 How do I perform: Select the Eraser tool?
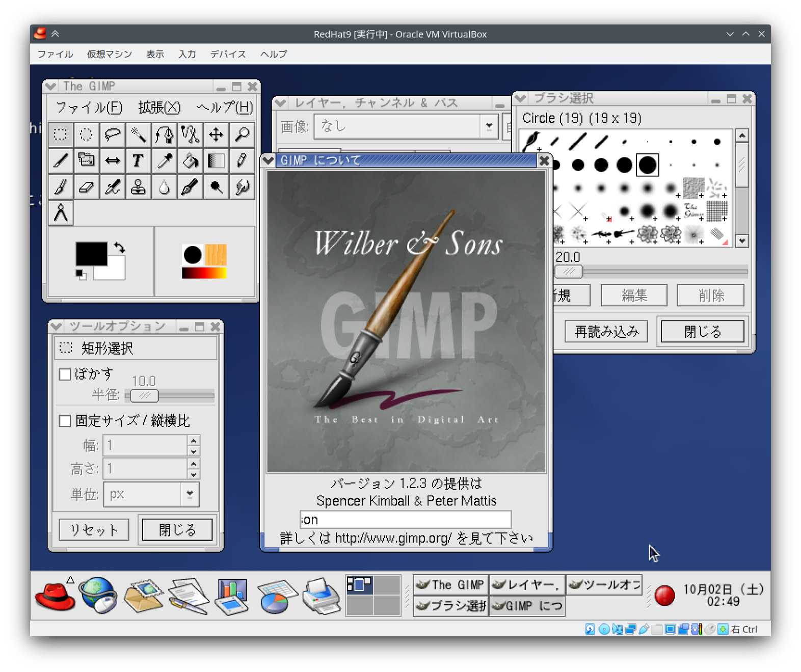coord(86,187)
